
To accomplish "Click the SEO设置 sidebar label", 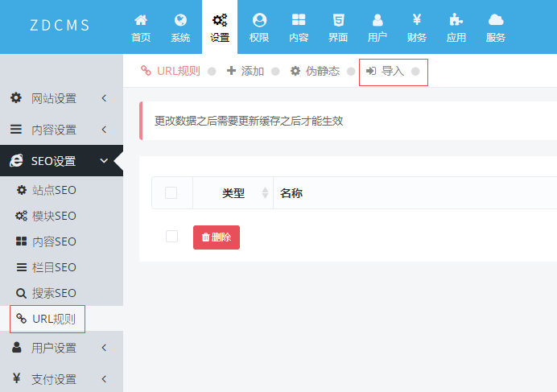I will coord(54,161).
